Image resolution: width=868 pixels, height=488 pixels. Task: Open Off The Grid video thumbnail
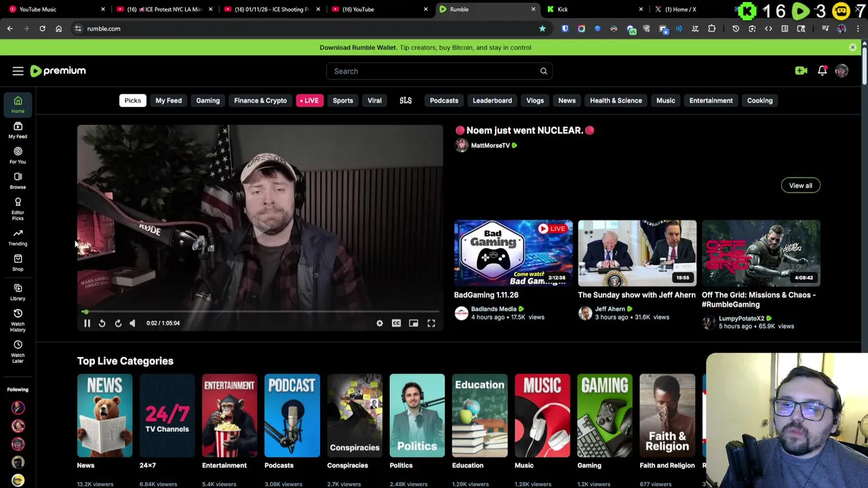pos(761,253)
